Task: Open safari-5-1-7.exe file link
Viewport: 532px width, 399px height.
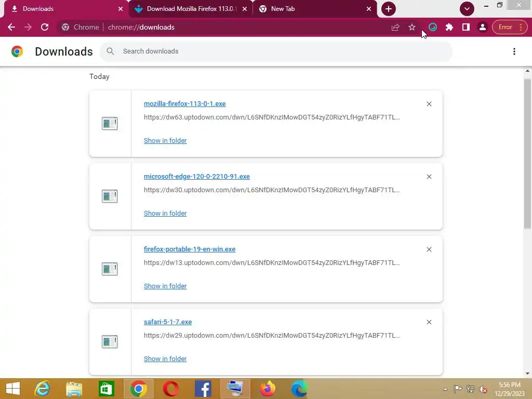Action: (x=168, y=322)
